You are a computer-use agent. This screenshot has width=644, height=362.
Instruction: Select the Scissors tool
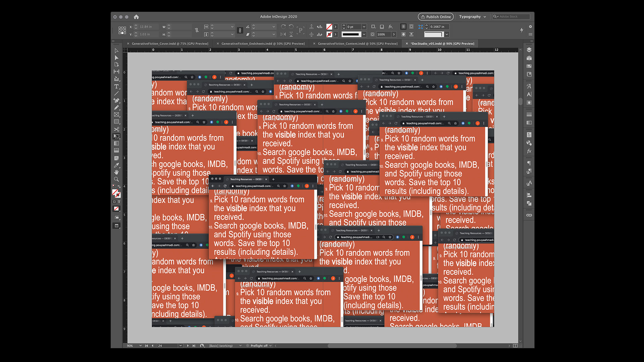click(x=116, y=129)
